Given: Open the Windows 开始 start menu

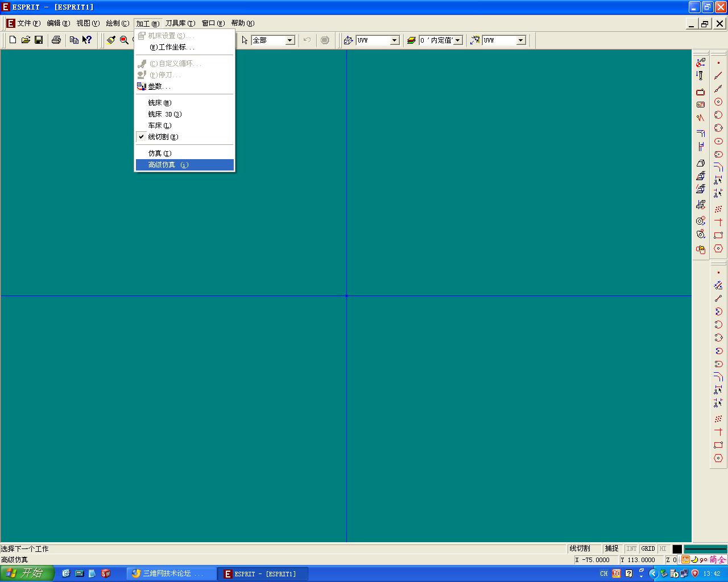Looking at the screenshot, I should point(27,573).
